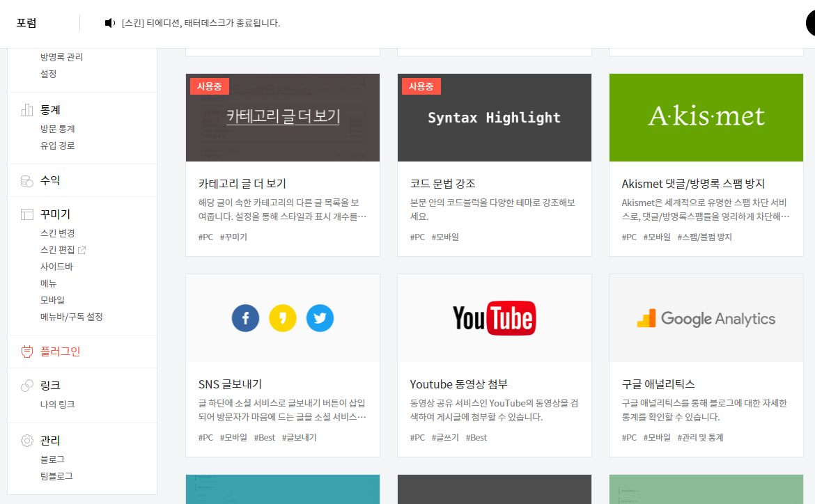The width and height of the screenshot is (815, 504).
Task: Click the 카테고리 글 더 보기 title
Action: [x=242, y=183]
